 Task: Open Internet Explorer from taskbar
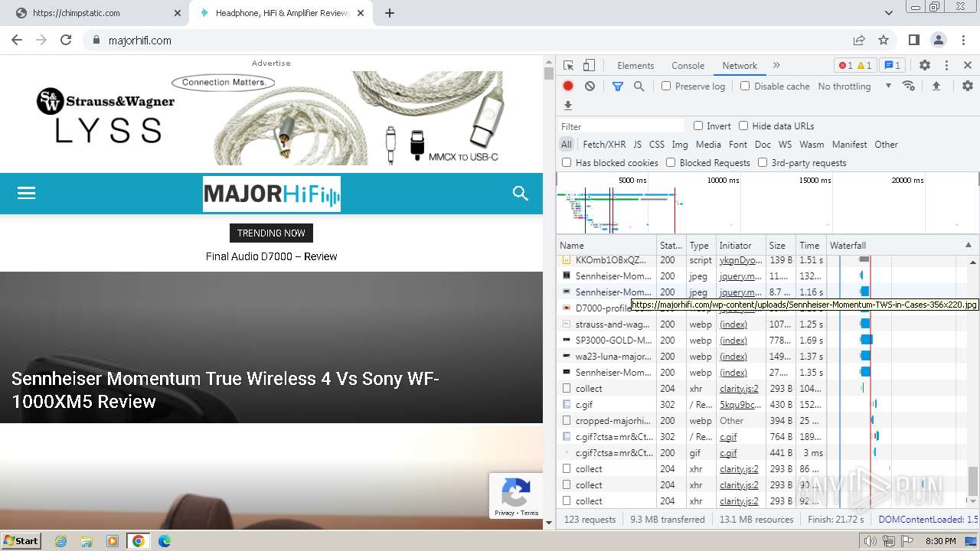pyautogui.click(x=60, y=541)
